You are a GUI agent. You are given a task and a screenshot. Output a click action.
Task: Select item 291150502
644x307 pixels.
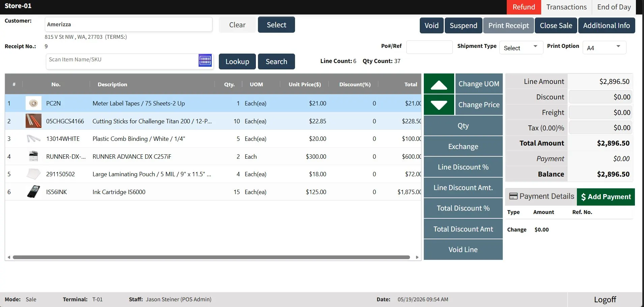pos(213,174)
